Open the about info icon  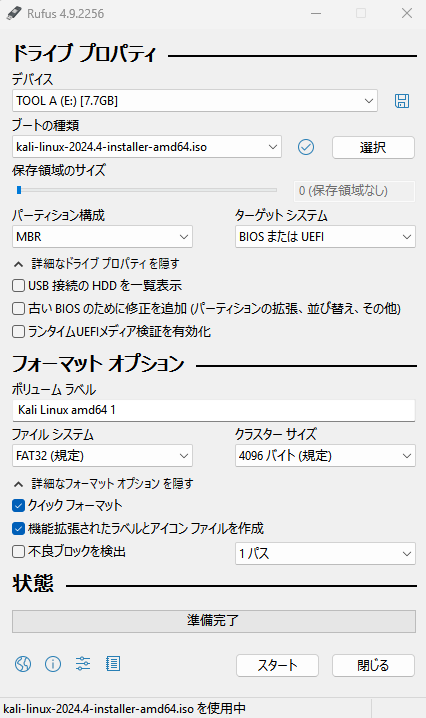coord(53,664)
